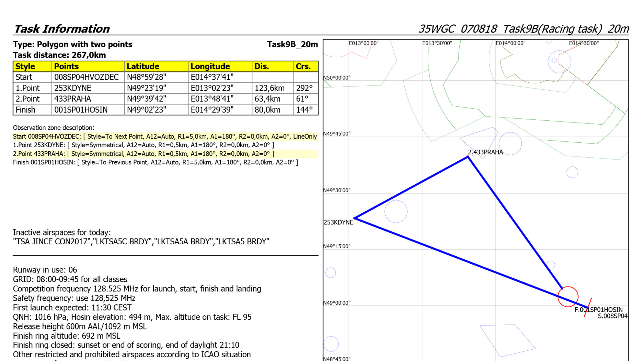Viewport: 644px width, 361px height.
Task: Select the Style column header
Action: click(x=25, y=66)
